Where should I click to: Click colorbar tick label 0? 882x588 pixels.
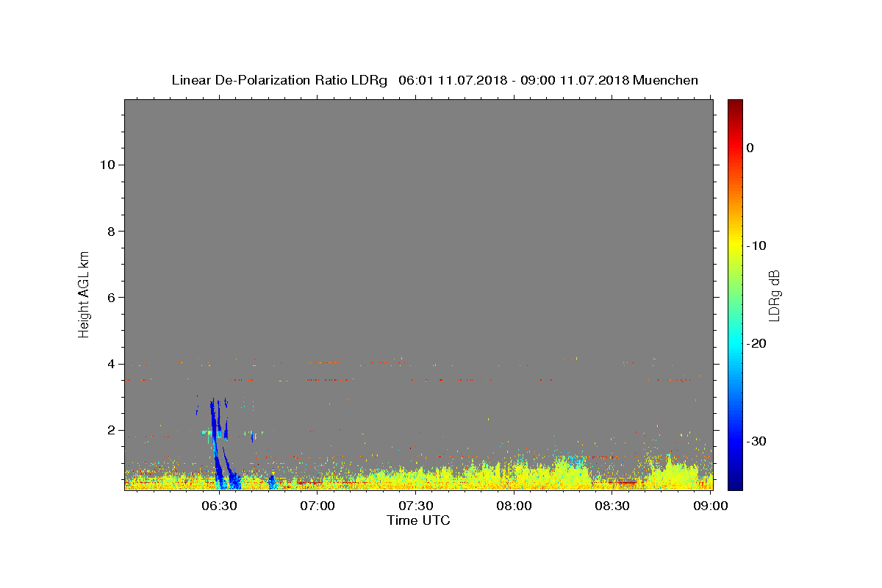(750, 148)
